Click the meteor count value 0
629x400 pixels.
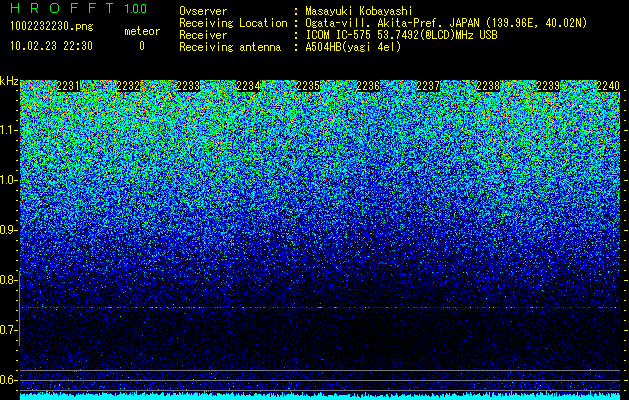tap(142, 46)
